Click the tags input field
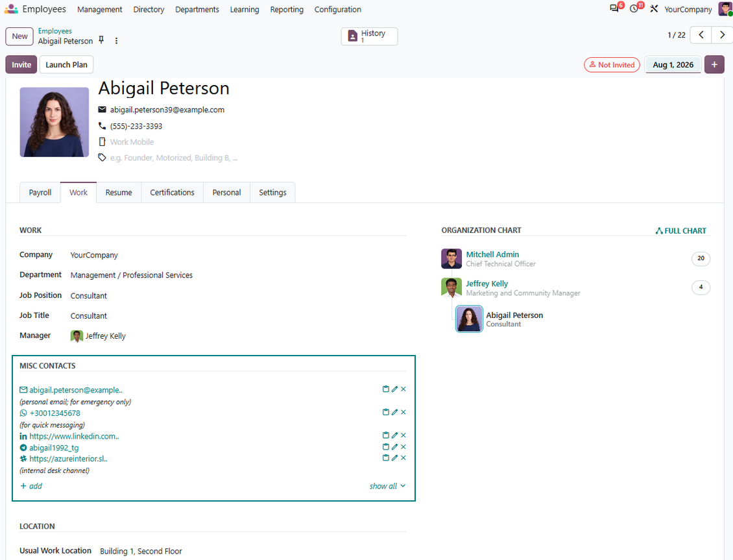Screen dimensions: 733x560 pos(174,158)
